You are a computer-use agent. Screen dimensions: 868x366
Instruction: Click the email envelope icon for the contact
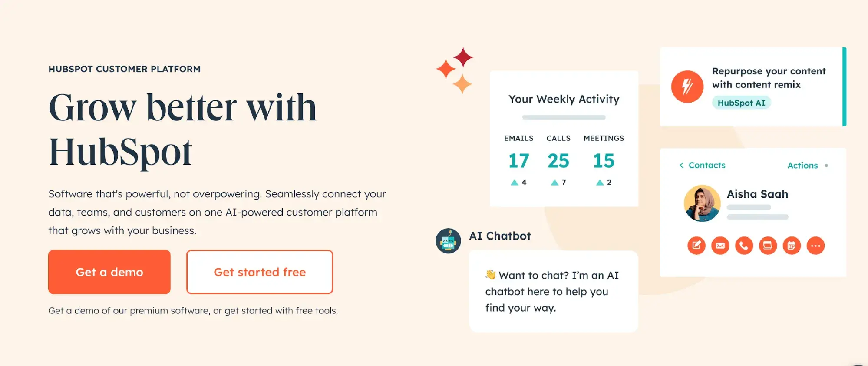720,246
